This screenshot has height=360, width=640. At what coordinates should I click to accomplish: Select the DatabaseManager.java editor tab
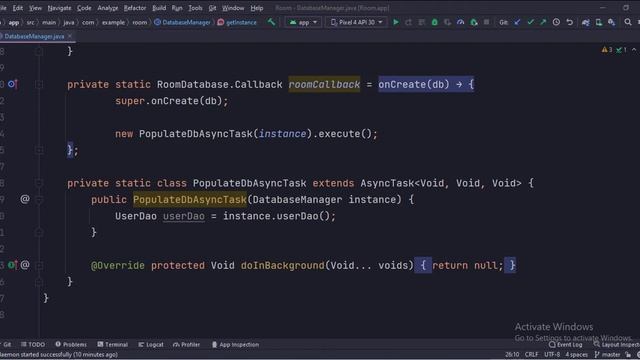click(34, 36)
